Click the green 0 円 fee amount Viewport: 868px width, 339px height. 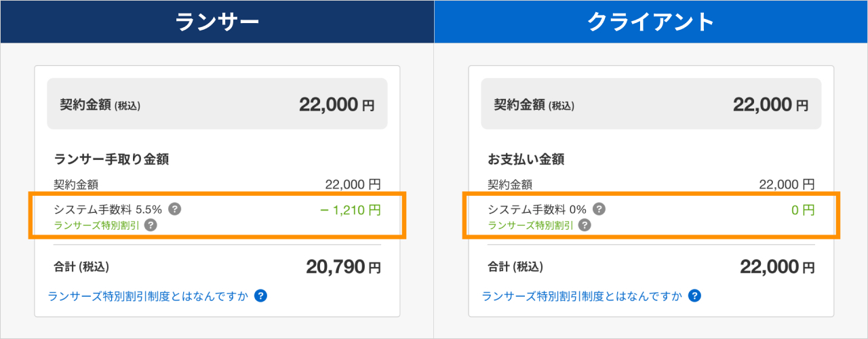(803, 210)
